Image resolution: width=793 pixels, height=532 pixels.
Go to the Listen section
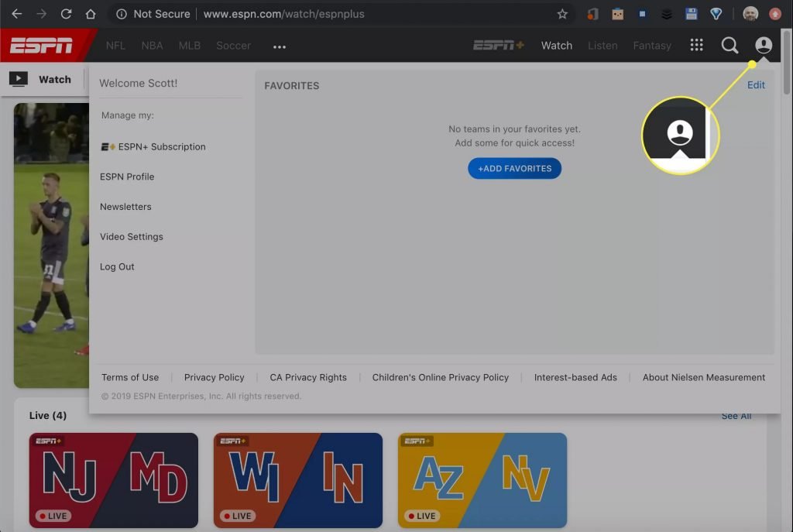pyautogui.click(x=602, y=46)
